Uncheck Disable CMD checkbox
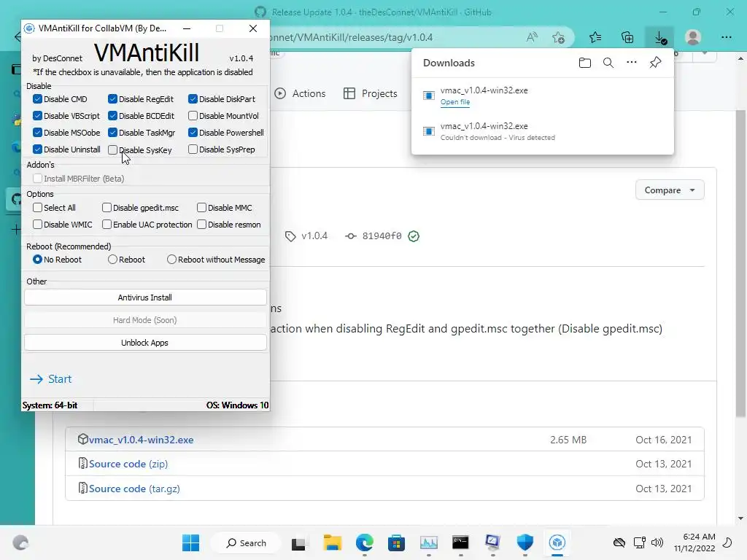 point(38,99)
